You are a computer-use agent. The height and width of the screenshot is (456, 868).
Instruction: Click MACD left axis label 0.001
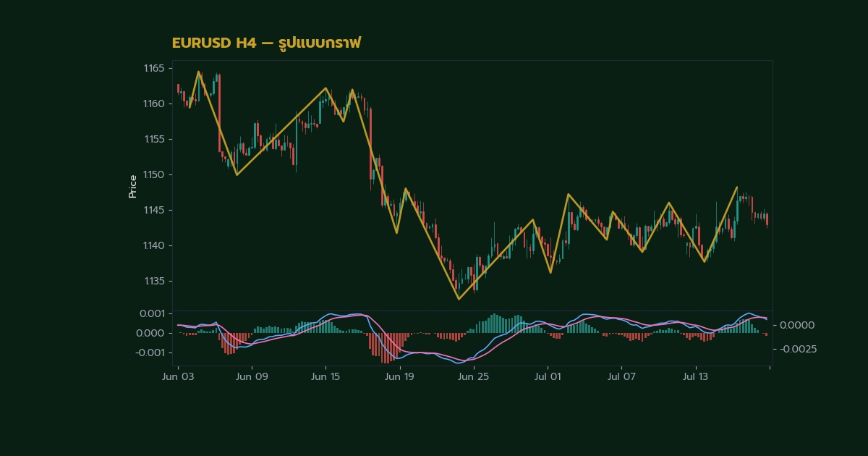[151, 313]
